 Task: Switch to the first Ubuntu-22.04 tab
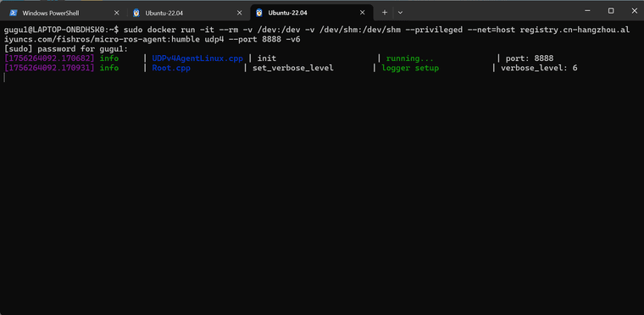coord(164,13)
